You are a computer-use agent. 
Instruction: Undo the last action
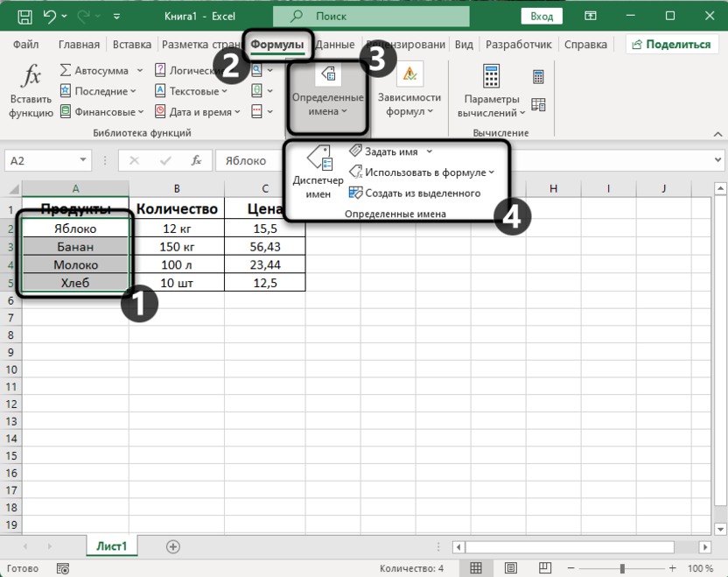click(49, 17)
